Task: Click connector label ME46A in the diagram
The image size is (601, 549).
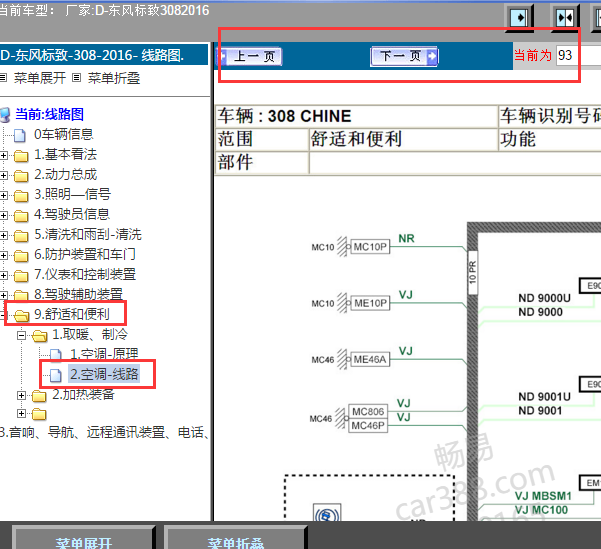Action: pos(370,359)
